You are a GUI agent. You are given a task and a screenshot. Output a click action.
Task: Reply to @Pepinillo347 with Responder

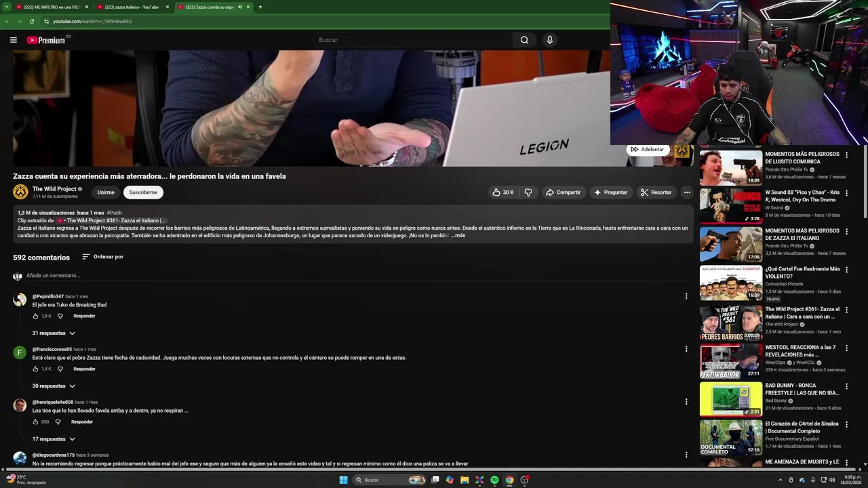coord(84,316)
